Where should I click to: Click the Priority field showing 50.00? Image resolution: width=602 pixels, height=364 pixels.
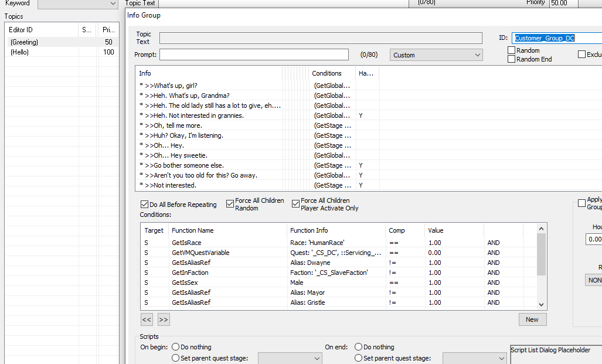click(x=564, y=3)
